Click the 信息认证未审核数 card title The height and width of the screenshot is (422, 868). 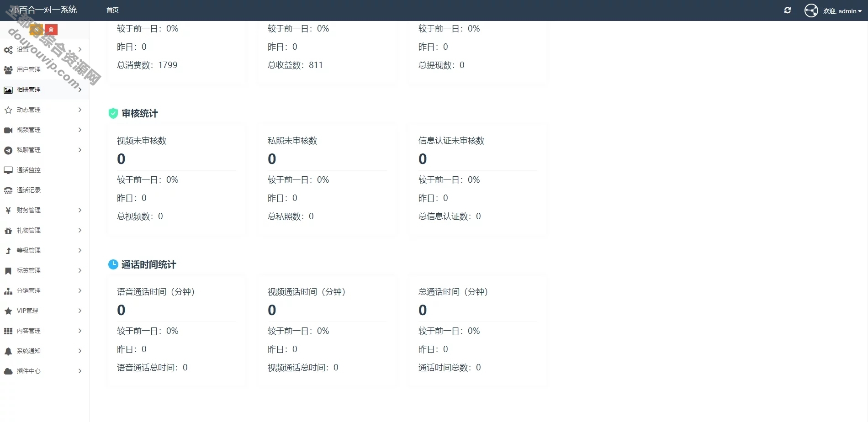(451, 141)
